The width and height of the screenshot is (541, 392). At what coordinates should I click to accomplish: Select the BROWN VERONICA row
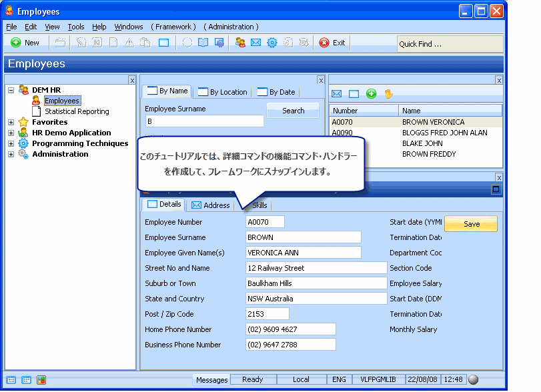pos(416,122)
